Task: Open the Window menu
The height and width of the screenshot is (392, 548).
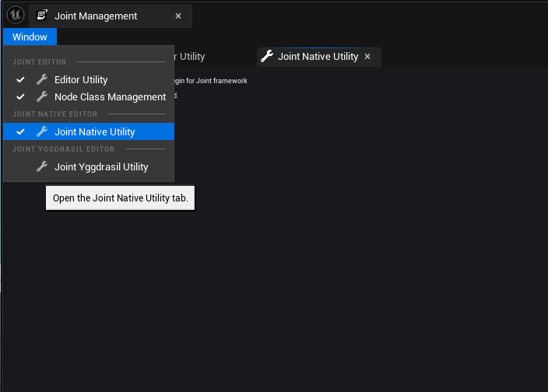Action: tap(30, 37)
